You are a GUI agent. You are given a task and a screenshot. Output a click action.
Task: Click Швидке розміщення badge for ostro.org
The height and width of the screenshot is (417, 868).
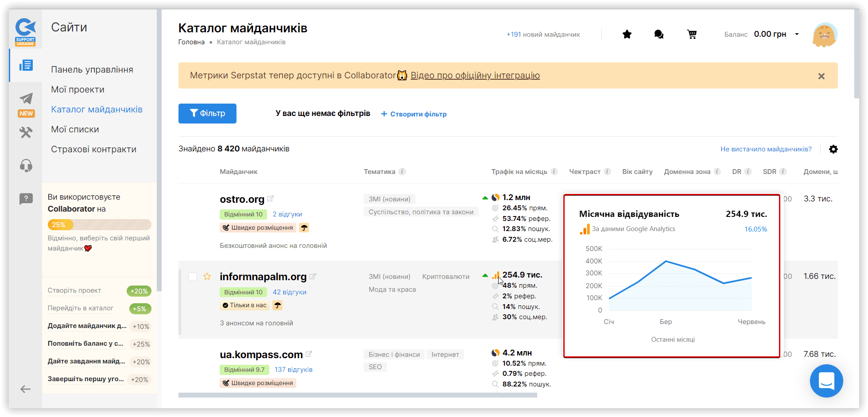coord(258,228)
